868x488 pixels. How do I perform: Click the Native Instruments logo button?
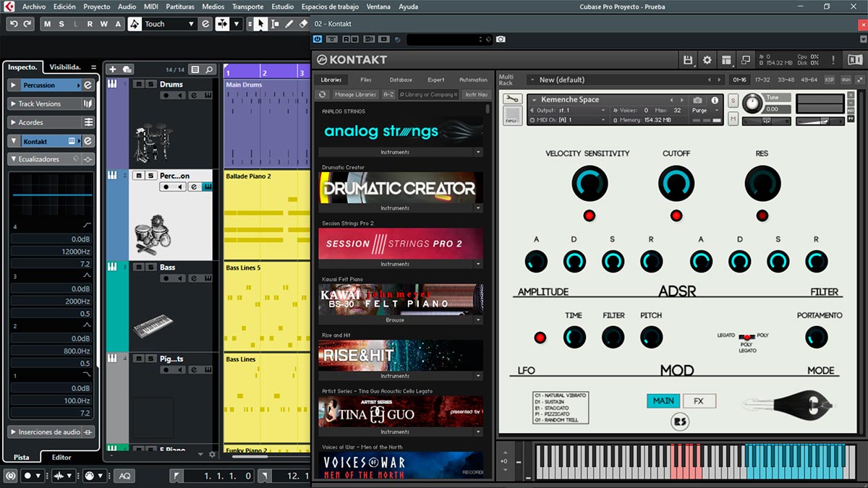855,60
